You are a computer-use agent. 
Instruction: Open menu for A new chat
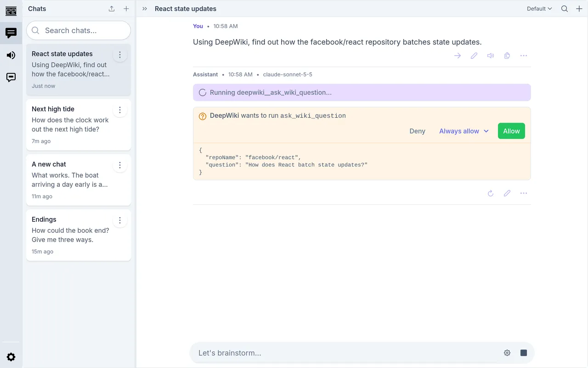click(x=120, y=165)
